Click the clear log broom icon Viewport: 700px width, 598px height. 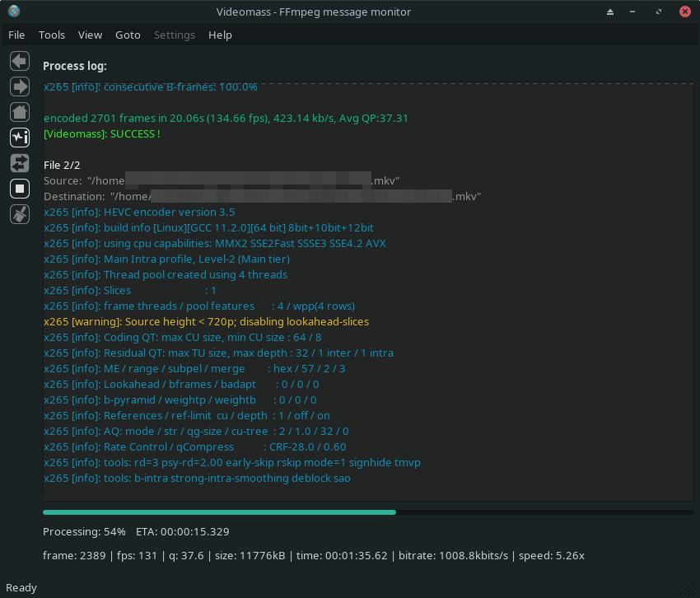pos(20,214)
